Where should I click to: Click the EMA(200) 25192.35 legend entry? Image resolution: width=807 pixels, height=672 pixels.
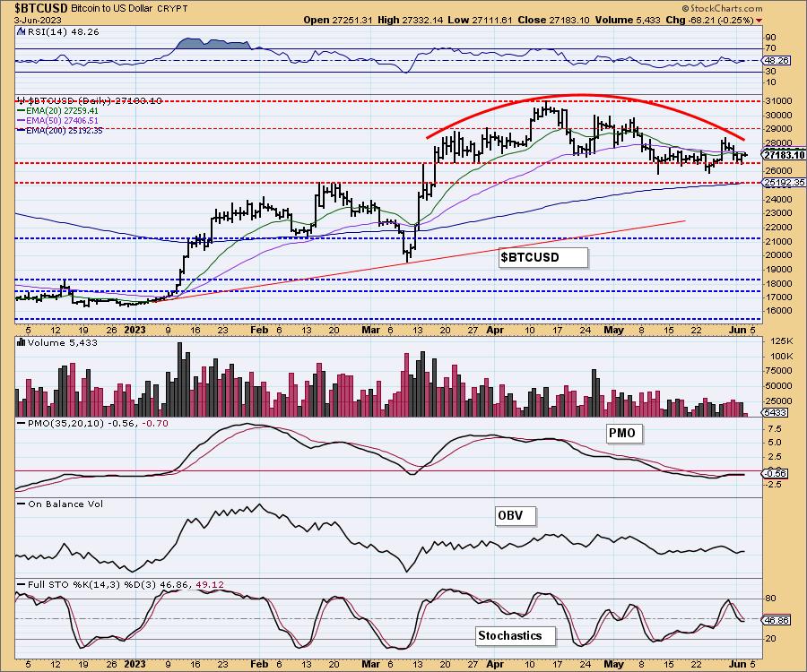[x=60, y=131]
